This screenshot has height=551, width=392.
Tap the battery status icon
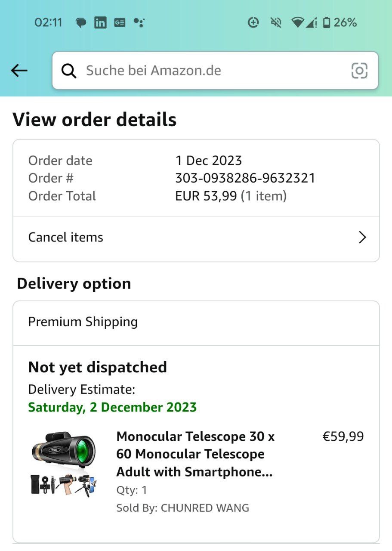tap(327, 22)
